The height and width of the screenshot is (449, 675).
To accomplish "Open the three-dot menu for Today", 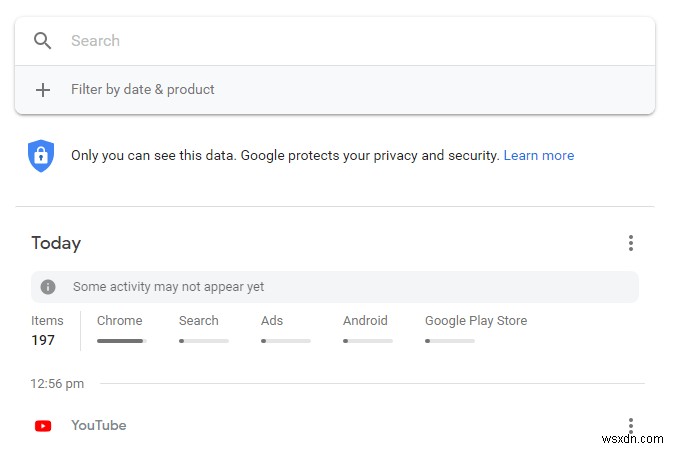I will click(x=631, y=243).
